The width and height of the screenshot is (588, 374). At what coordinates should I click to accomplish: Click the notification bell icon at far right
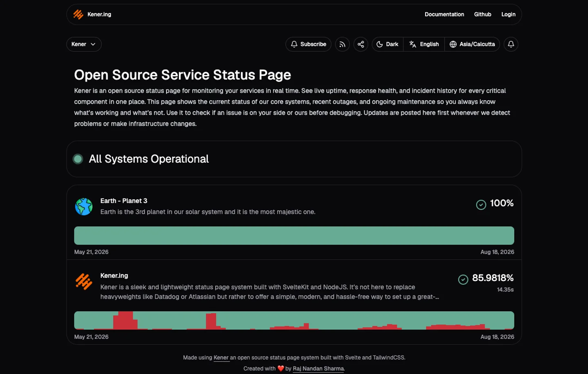511,44
